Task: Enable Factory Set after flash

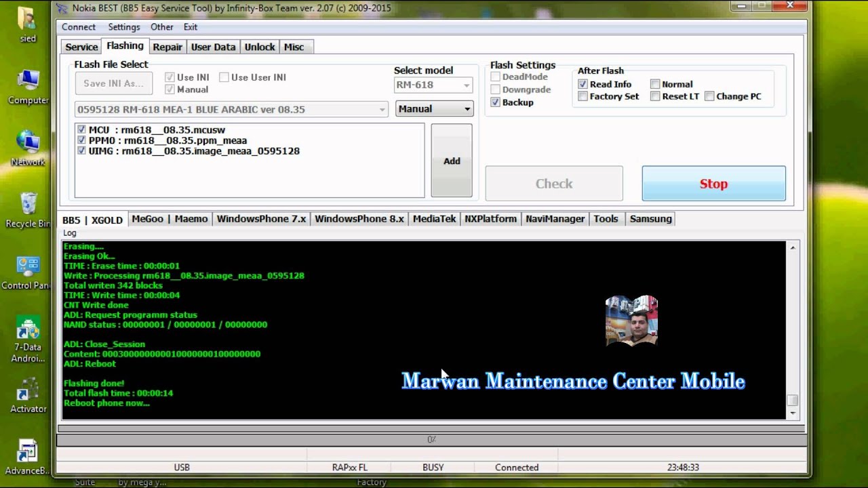Action: [583, 96]
